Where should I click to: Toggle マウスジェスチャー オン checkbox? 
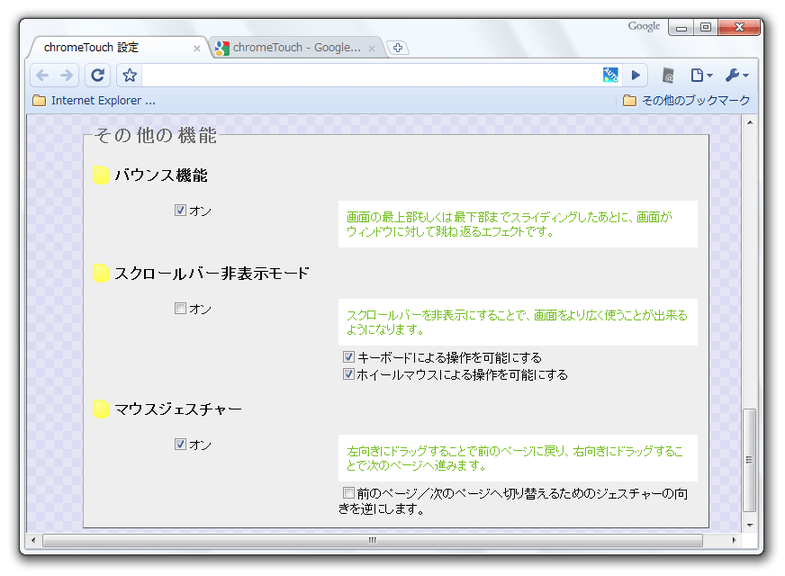(x=180, y=444)
